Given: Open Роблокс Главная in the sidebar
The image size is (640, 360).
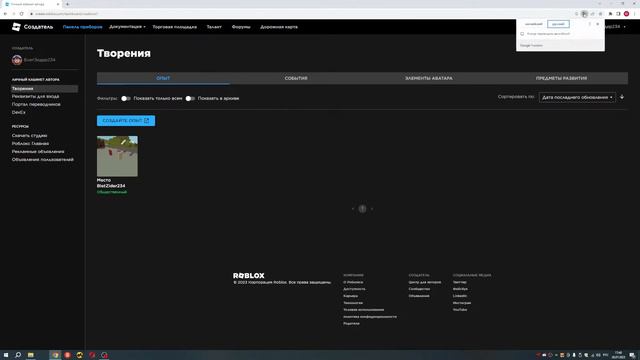Looking at the screenshot, I should tap(30, 144).
